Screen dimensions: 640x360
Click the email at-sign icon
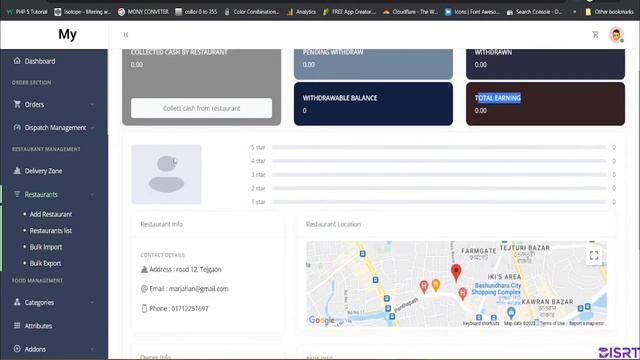(144, 289)
